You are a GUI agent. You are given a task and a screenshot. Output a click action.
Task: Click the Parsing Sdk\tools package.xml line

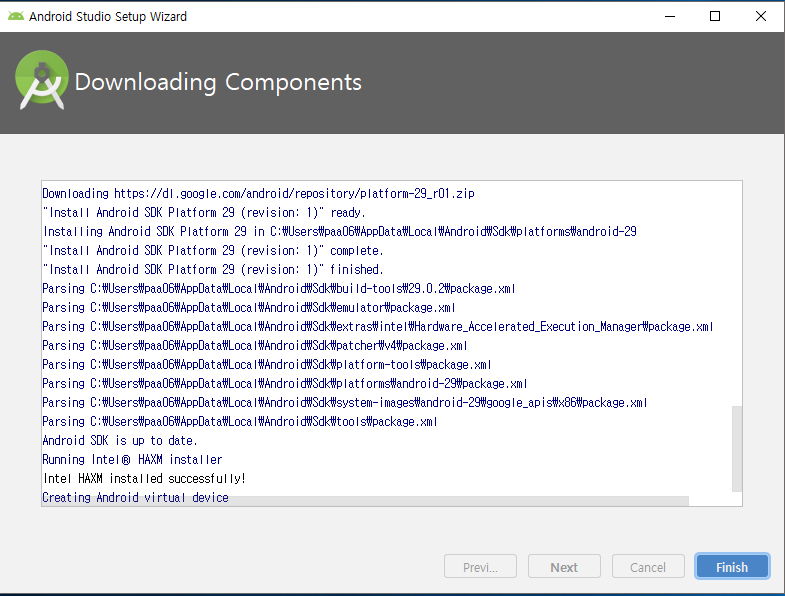[x=240, y=422]
